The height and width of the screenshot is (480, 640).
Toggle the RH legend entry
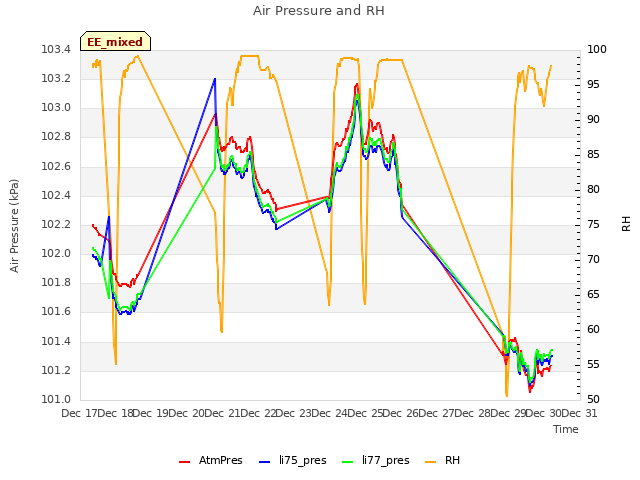(442, 460)
